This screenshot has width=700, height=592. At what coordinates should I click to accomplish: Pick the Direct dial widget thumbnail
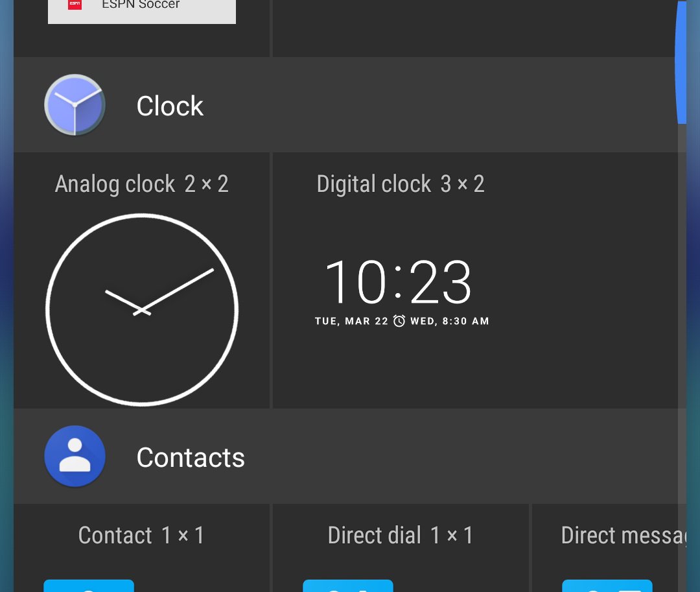pyautogui.click(x=348, y=586)
